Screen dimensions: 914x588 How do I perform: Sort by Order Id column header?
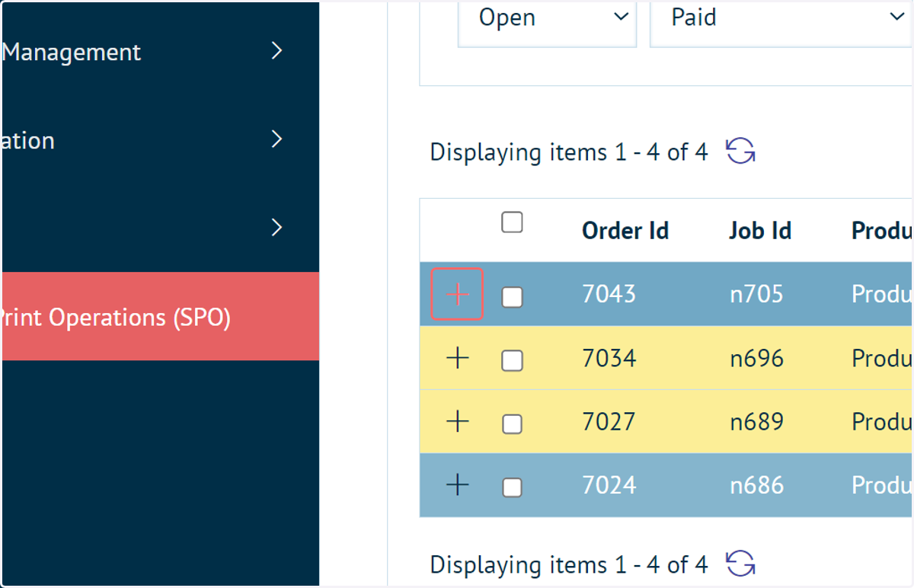625,231
